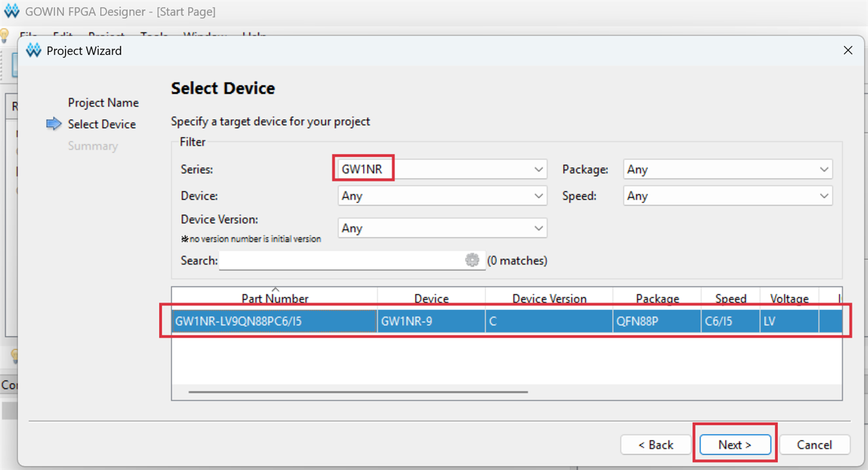Click the Project Wizard logo icon

pyautogui.click(x=34, y=51)
